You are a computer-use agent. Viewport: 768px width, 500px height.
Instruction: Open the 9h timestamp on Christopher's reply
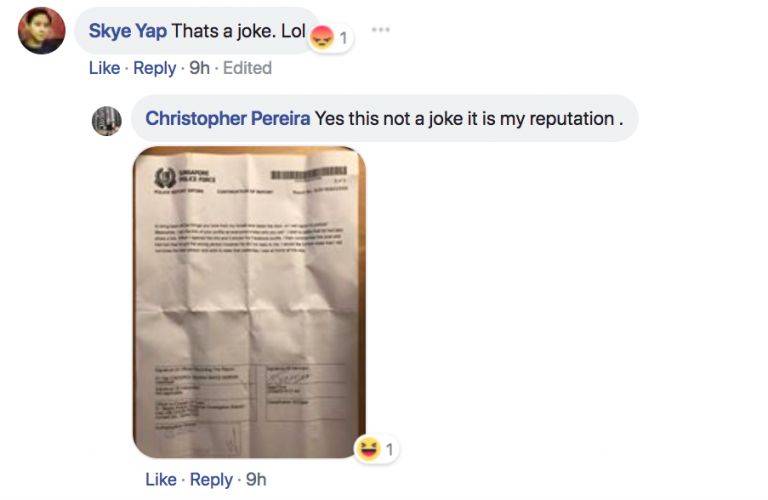[256, 479]
